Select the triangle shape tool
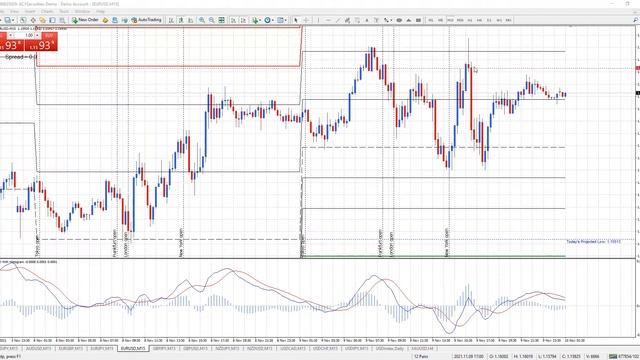The height and width of the screenshot is (360, 640). (409, 20)
